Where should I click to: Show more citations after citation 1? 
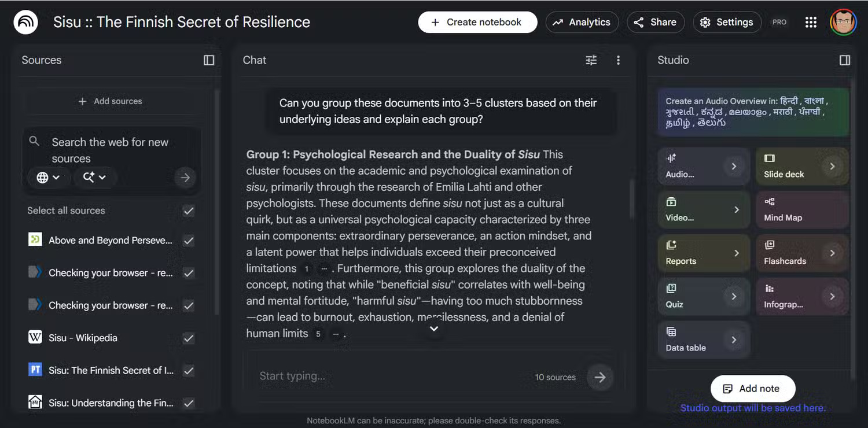pyautogui.click(x=324, y=269)
